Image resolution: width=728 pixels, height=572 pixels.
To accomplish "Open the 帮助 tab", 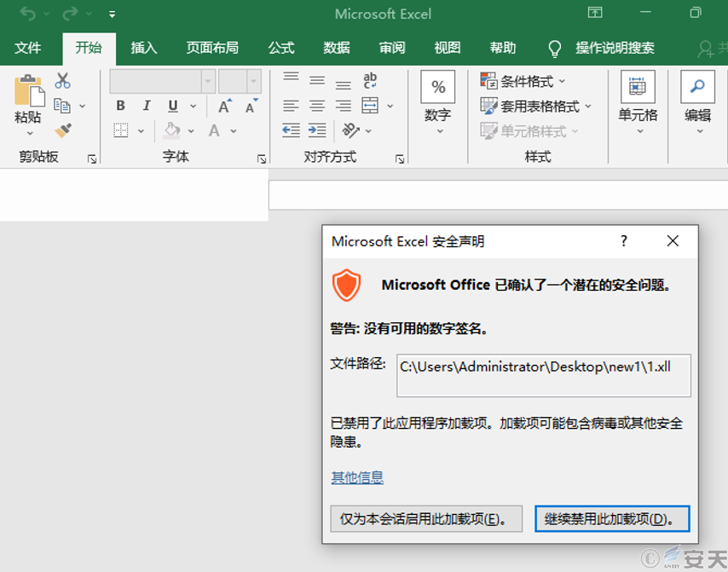I will pyautogui.click(x=503, y=48).
